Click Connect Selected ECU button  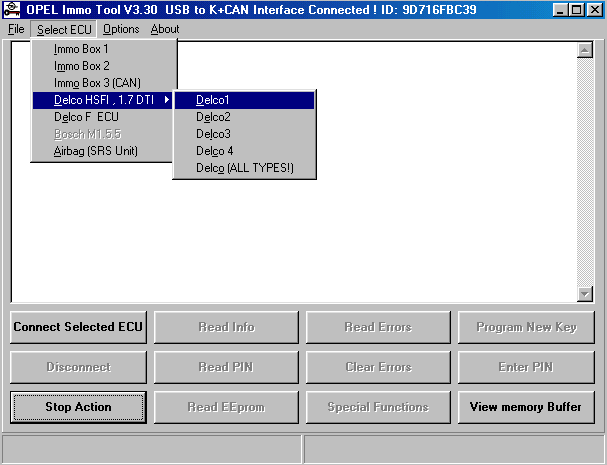click(78, 327)
